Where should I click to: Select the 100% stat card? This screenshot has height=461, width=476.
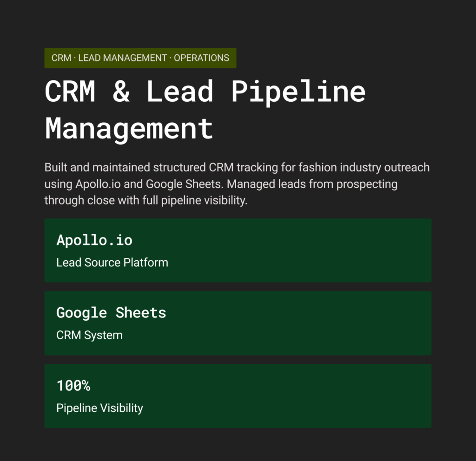[x=238, y=396]
